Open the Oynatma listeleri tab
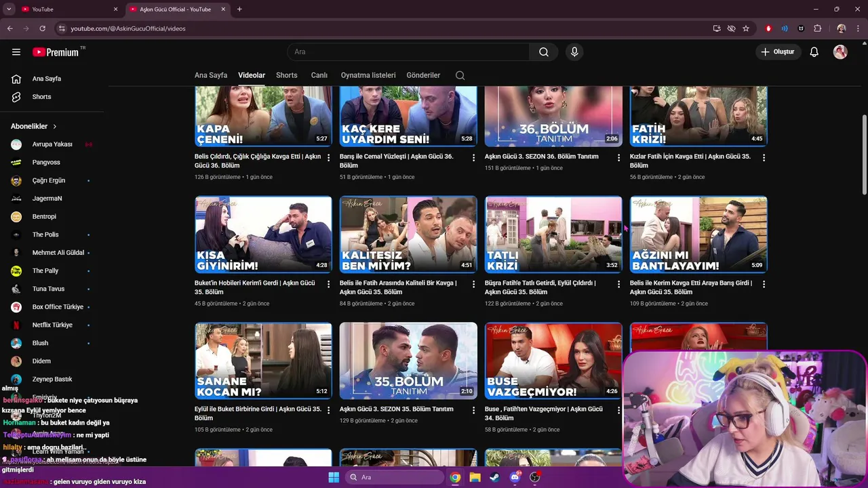 (x=368, y=75)
